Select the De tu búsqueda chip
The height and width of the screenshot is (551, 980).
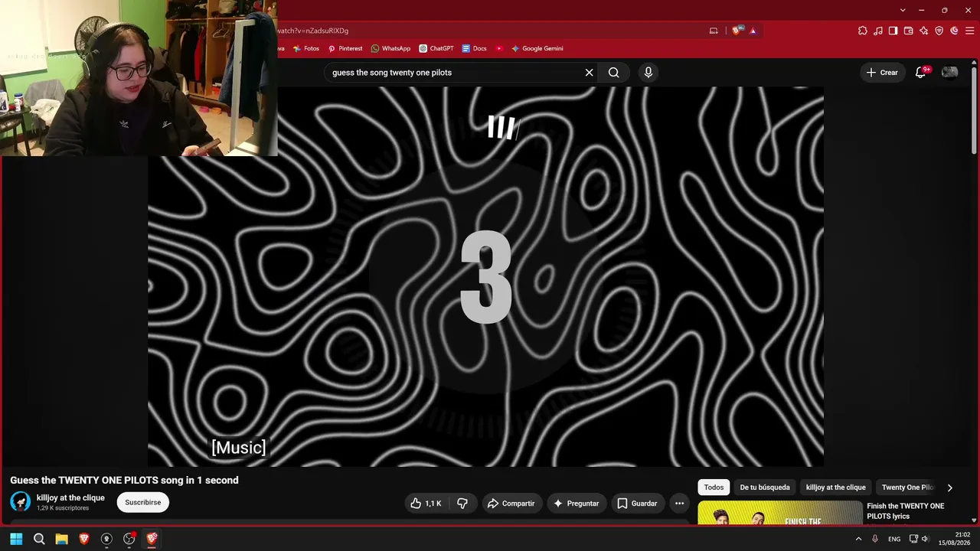coord(765,487)
